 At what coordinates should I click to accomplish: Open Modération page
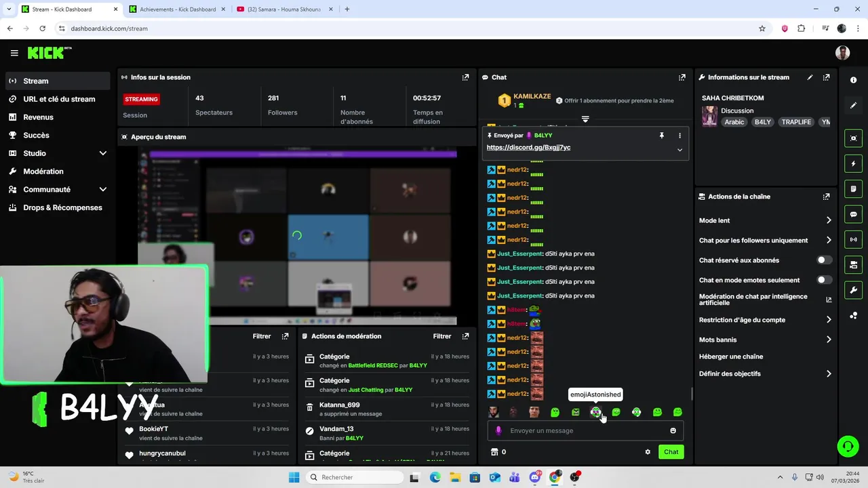pyautogui.click(x=57, y=171)
